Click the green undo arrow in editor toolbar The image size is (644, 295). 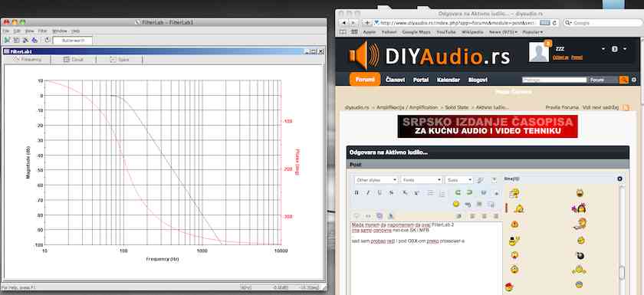458,192
